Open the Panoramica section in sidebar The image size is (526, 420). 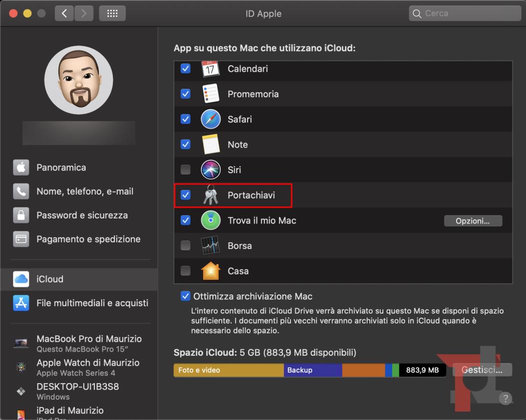point(61,168)
